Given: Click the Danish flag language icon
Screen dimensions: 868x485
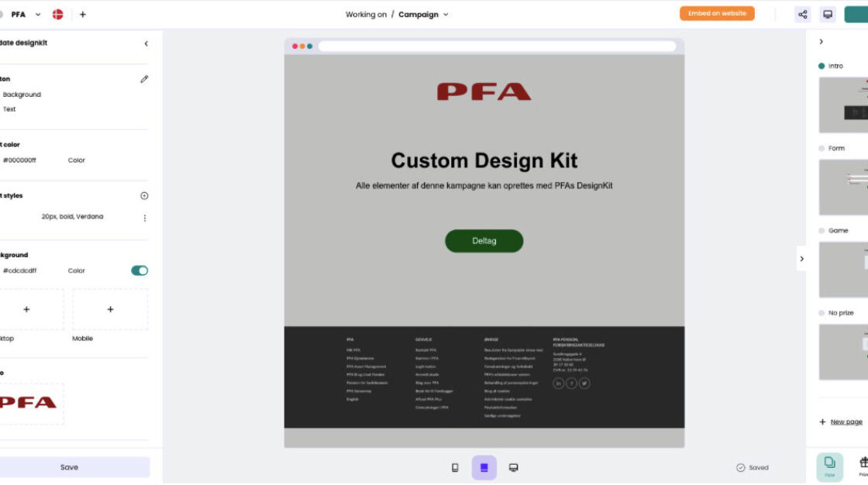Looking at the screenshot, I should (x=57, y=15).
